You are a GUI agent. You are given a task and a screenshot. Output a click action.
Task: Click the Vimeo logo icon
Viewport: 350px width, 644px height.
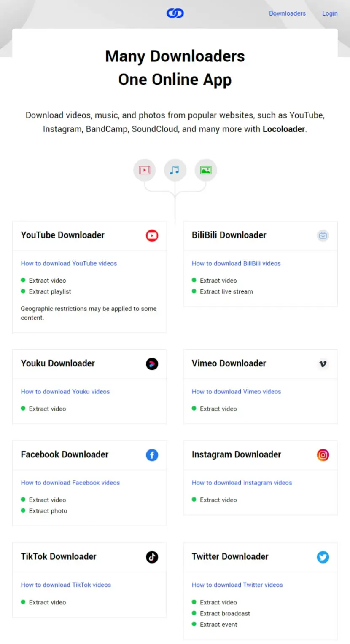pyautogui.click(x=323, y=364)
